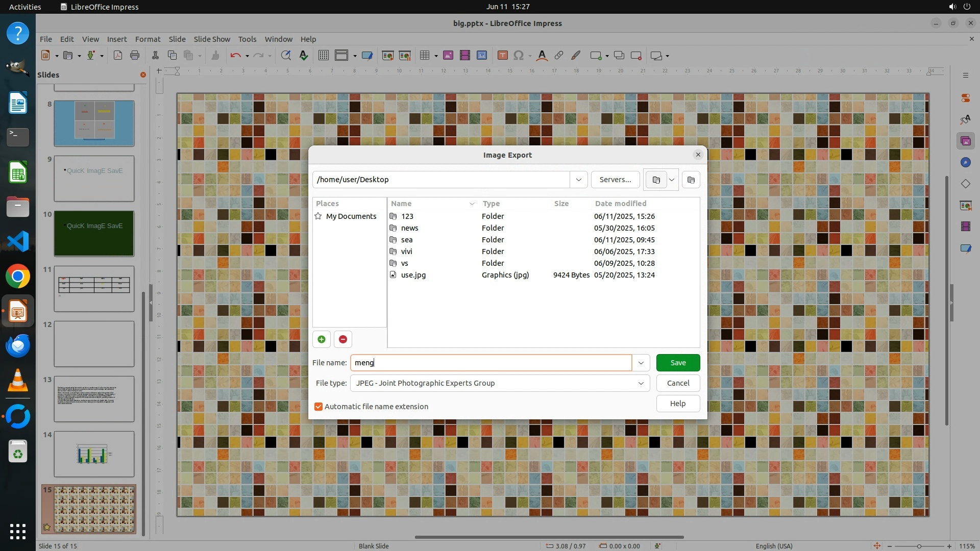The image size is (980, 551).
Task: Uncheck Automatic file name extension
Action: pos(318,407)
